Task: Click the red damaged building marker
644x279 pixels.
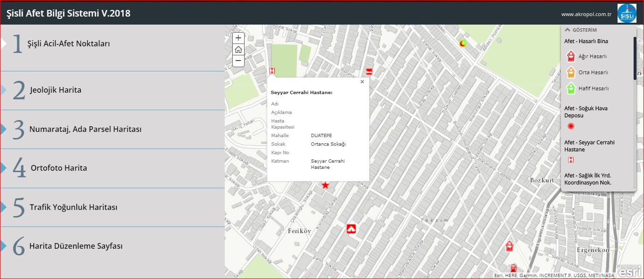Action: pos(509,246)
